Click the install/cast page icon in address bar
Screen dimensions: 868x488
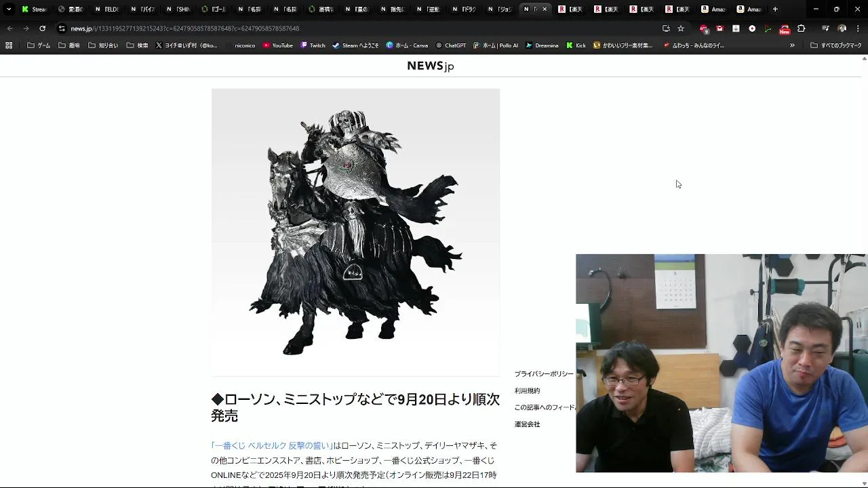click(x=666, y=28)
